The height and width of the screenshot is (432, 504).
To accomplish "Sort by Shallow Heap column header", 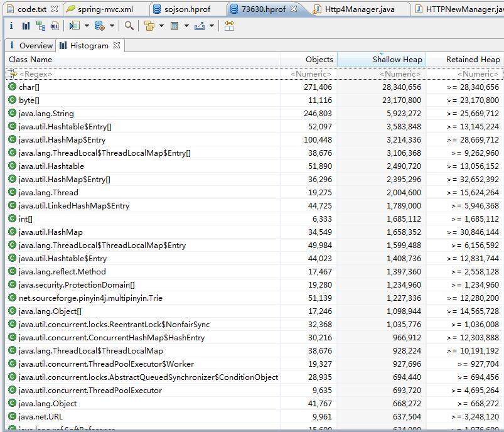I will pyautogui.click(x=381, y=60).
